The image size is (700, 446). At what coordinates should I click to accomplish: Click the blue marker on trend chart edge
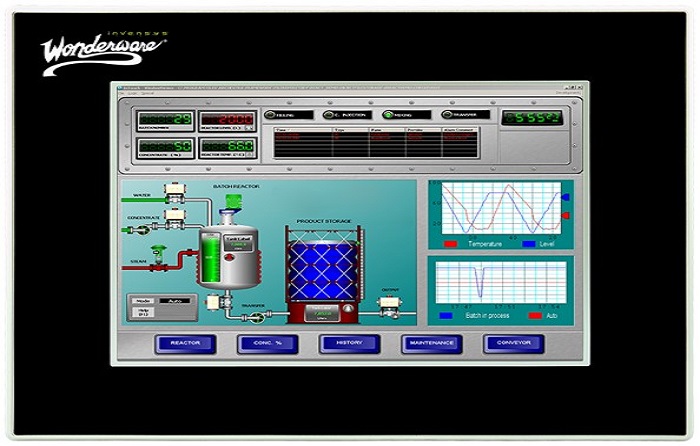pyautogui.click(x=565, y=197)
